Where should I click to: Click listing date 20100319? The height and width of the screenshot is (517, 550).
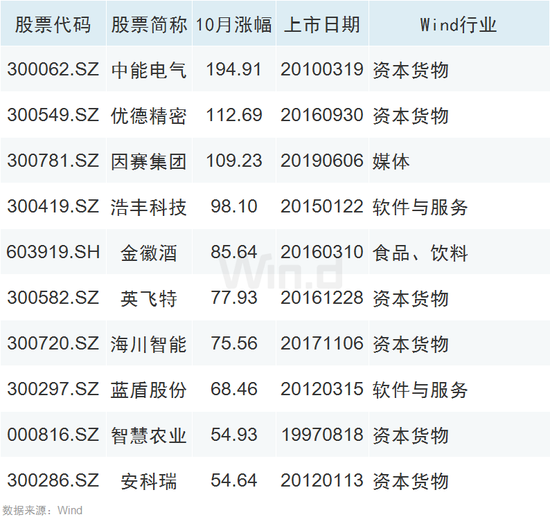(x=322, y=69)
